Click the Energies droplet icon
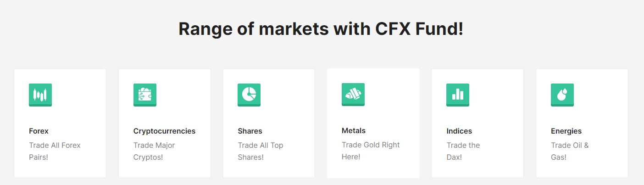Image resolution: width=644 pixels, height=185 pixels. click(x=562, y=95)
